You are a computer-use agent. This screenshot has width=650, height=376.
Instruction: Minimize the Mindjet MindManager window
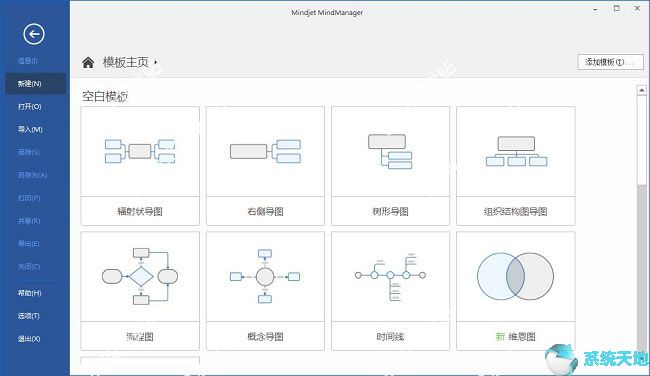coord(595,10)
